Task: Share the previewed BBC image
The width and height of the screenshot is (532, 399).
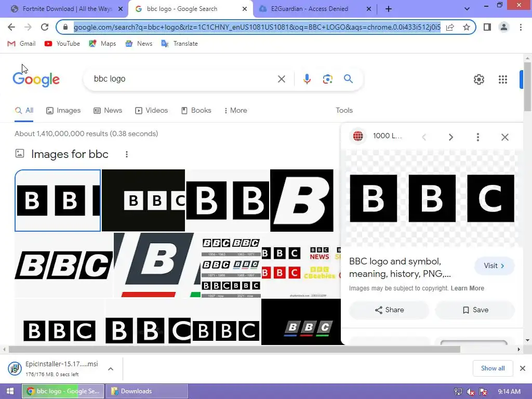Action: 389,310
